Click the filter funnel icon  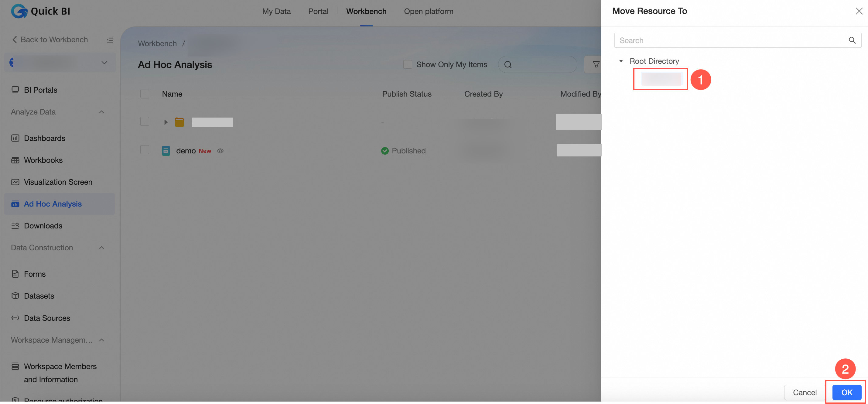[596, 64]
